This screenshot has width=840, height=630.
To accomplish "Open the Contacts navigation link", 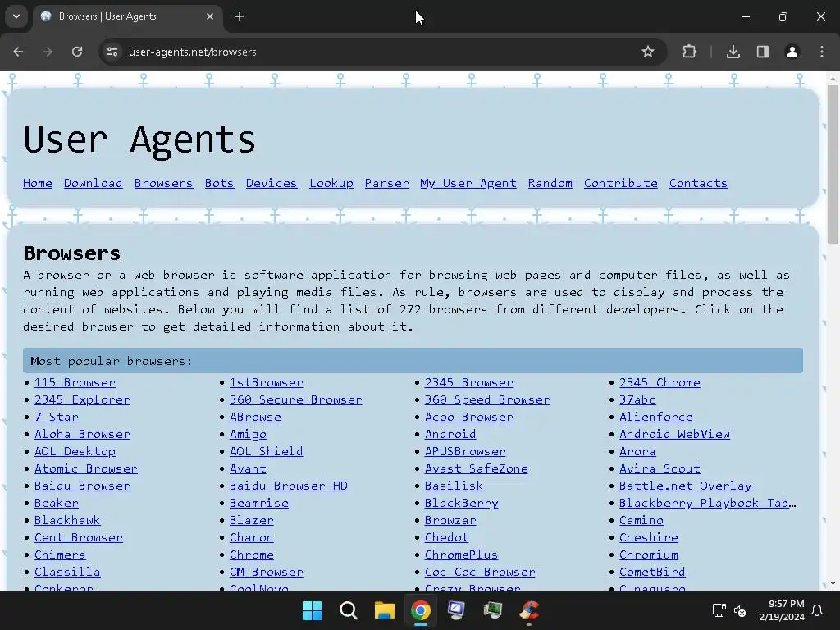I will click(699, 183).
